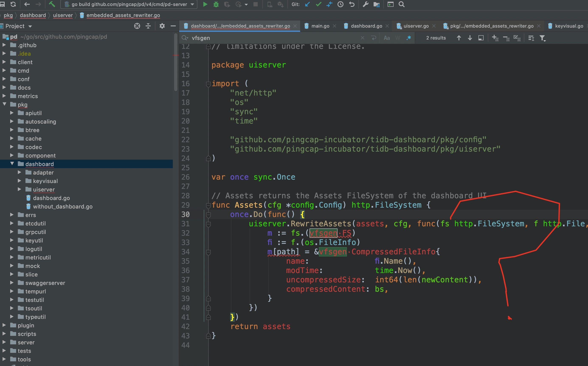Fold the import block at line 16
Screen dimensions: 588x366
point(208,84)
